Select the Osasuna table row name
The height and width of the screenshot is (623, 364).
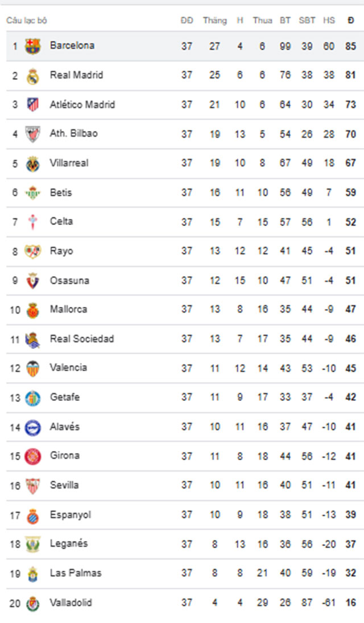69,281
